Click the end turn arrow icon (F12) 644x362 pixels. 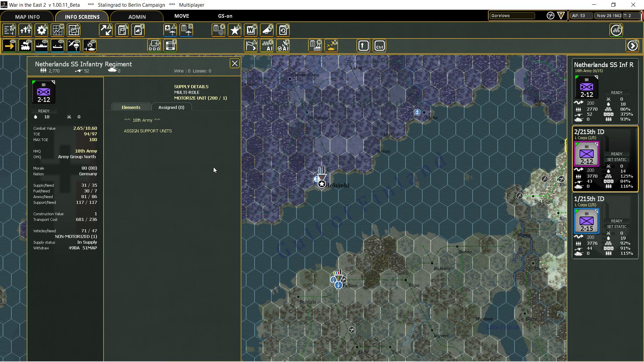point(632,46)
